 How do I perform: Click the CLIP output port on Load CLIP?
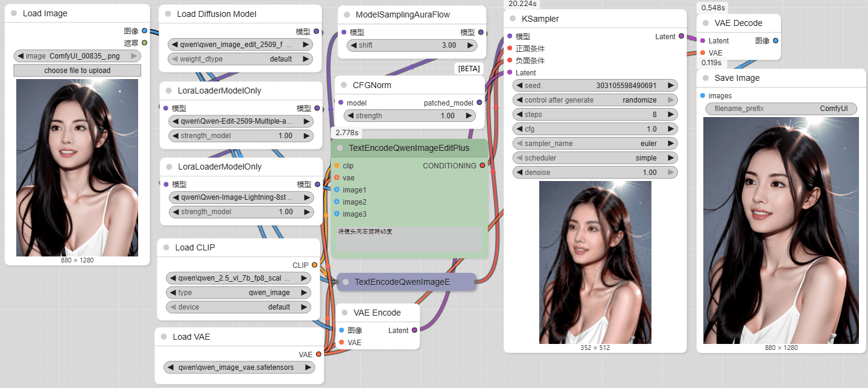[314, 265]
